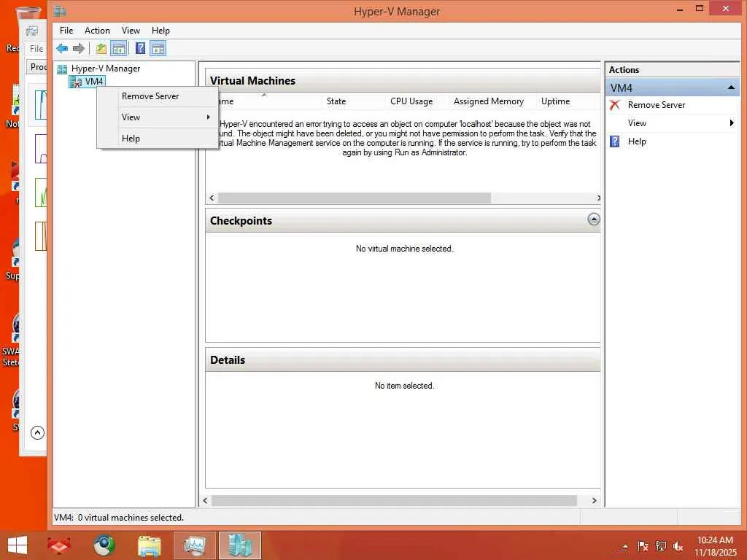
Task: Switch to Hyper-V Manager taskbar icon
Action: [x=239, y=545]
